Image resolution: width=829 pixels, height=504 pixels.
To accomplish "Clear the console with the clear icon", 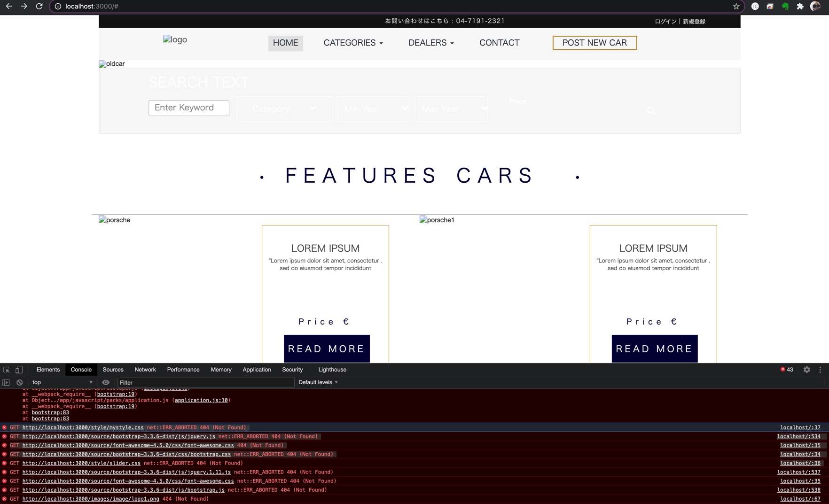I will point(19,382).
